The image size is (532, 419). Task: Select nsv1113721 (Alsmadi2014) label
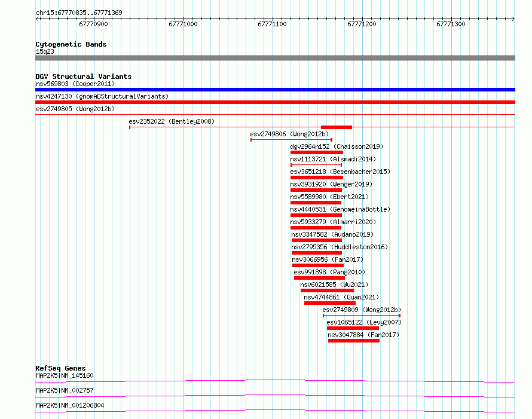pyautogui.click(x=333, y=159)
